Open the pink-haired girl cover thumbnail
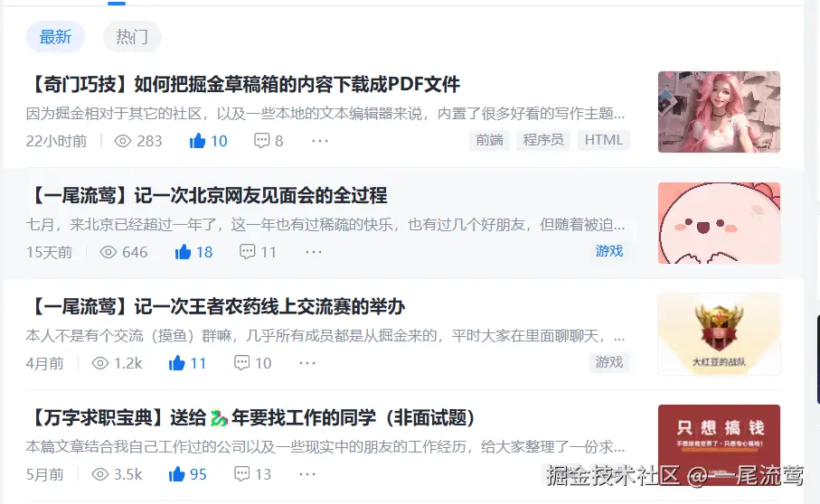The width and height of the screenshot is (820, 504). click(x=719, y=112)
